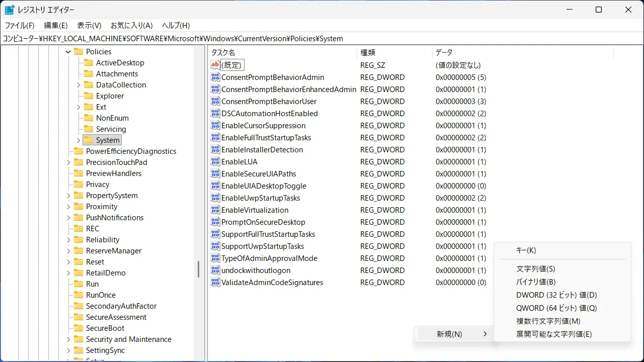This screenshot has width=644, height=362.
Task: Click SupportFullTrustStartupTasks DWORD icon
Action: [x=215, y=234]
